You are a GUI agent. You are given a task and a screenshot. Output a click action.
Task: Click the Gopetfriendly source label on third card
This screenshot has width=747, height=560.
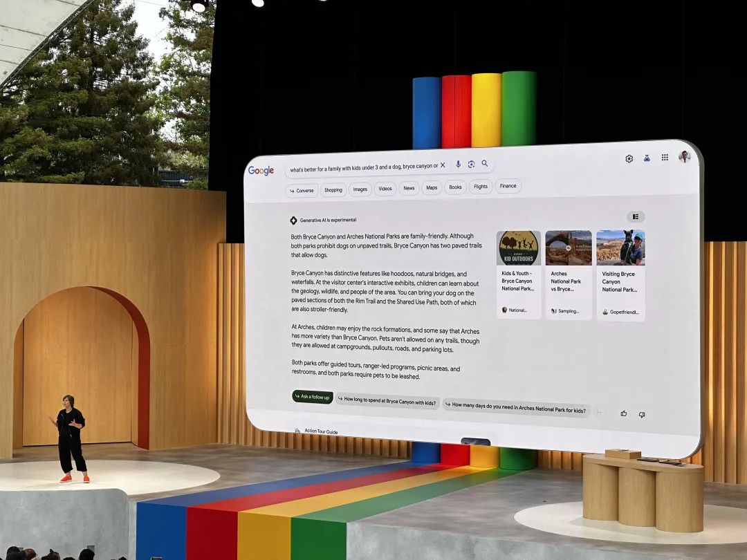click(x=620, y=312)
